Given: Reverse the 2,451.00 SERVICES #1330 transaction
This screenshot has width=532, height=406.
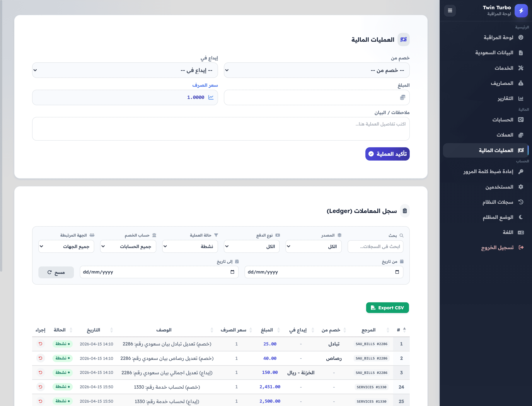Looking at the screenshot, I should click(x=40, y=387).
